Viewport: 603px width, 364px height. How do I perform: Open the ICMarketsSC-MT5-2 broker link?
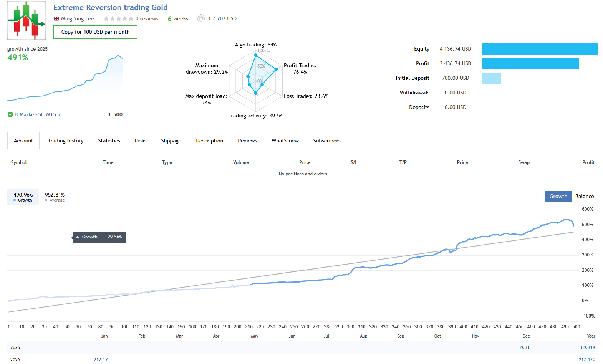[x=38, y=114]
